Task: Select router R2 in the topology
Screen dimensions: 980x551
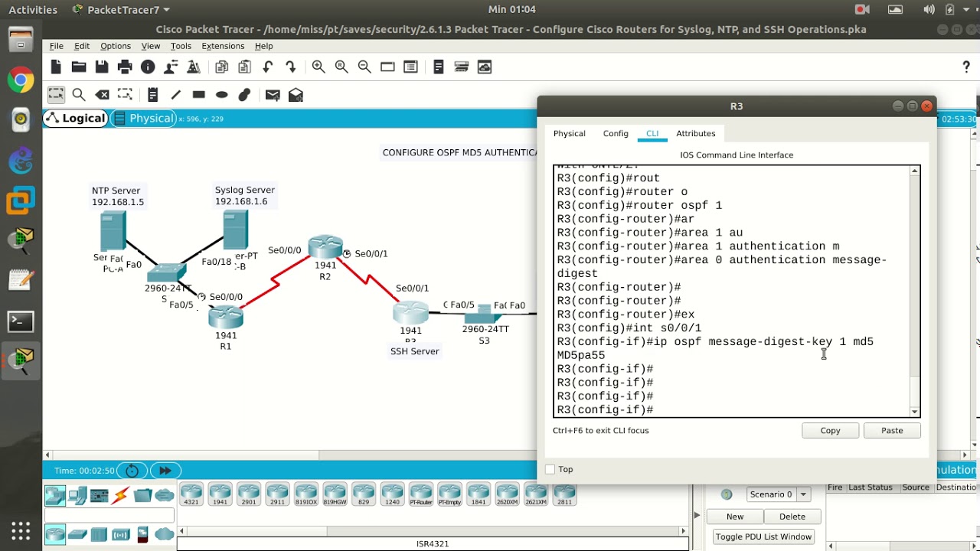Action: click(x=325, y=247)
